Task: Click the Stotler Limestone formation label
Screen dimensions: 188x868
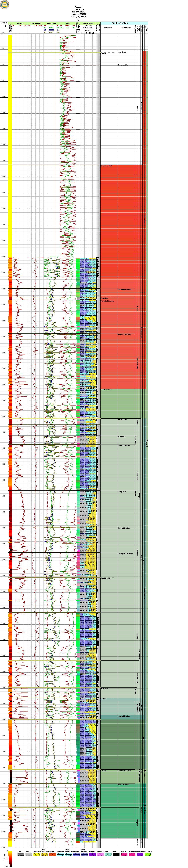Action: click(x=123, y=445)
